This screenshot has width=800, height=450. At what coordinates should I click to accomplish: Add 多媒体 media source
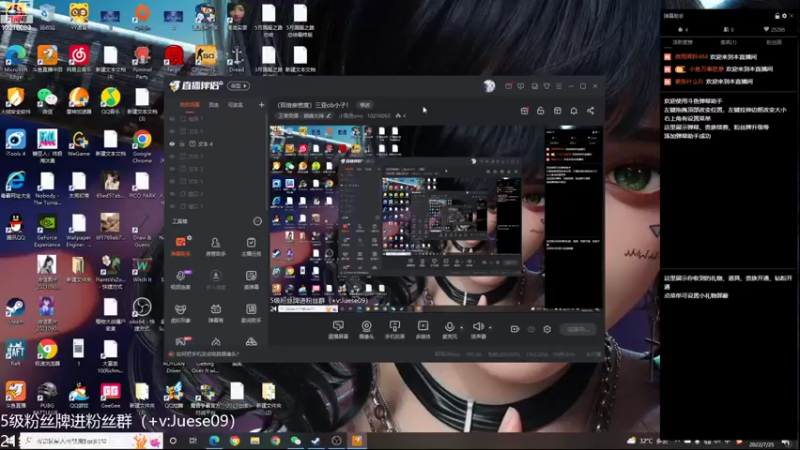(423, 330)
